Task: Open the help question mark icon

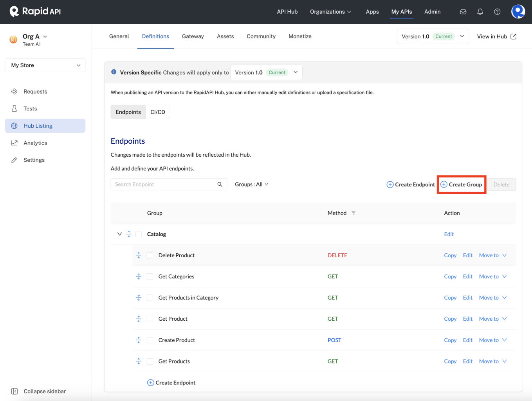Action: tap(497, 12)
